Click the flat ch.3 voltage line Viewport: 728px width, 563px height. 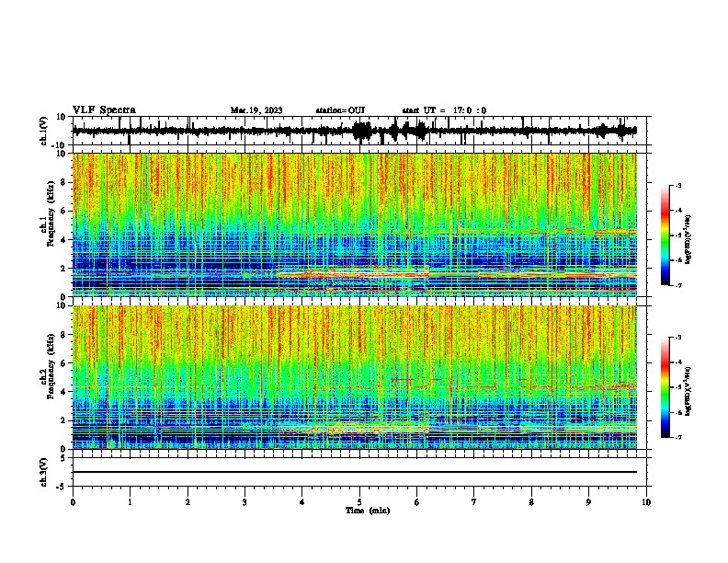point(355,472)
